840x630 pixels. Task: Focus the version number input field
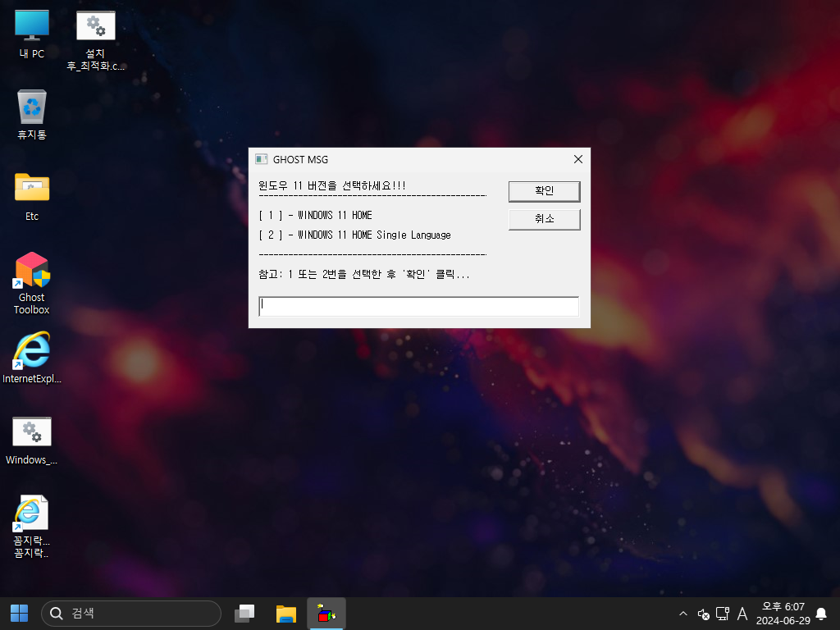pyautogui.click(x=418, y=307)
